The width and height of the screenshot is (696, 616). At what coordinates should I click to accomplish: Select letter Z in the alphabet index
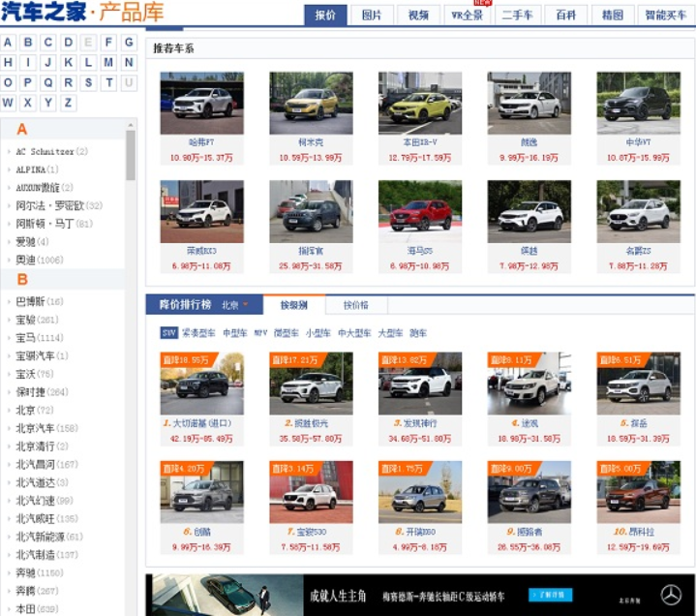pyautogui.click(x=68, y=103)
